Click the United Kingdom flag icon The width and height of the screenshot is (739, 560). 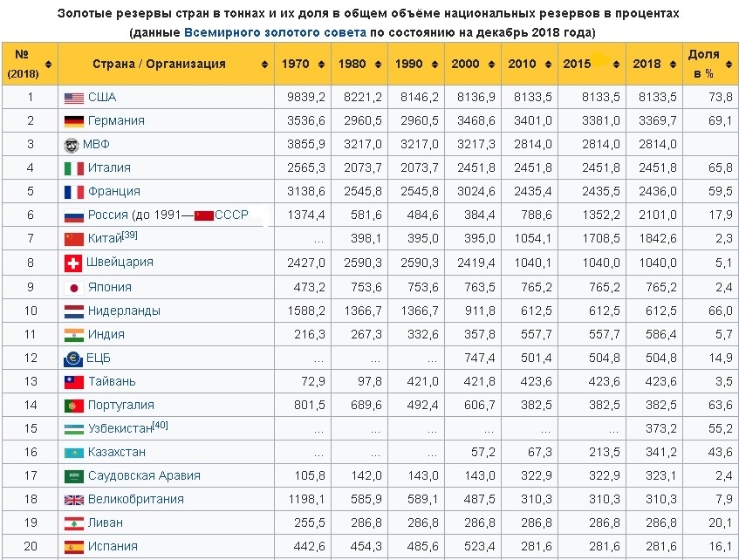(73, 500)
